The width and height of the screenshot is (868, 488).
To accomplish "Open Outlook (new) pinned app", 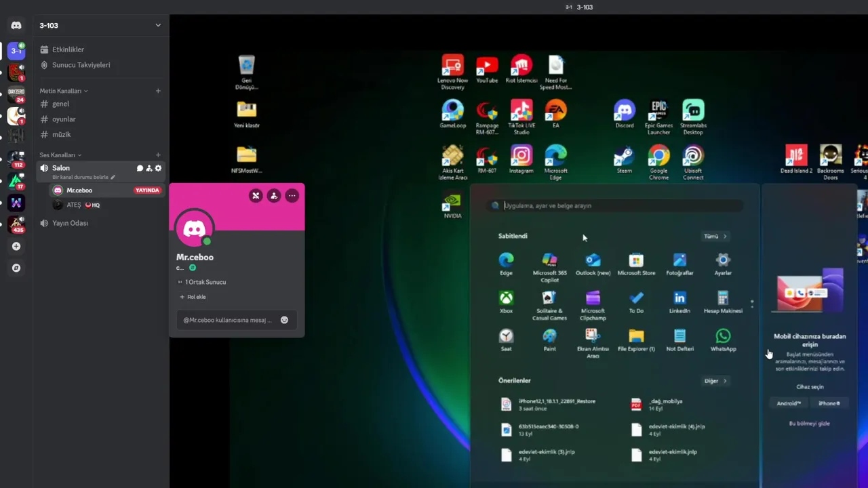I will [x=593, y=263].
